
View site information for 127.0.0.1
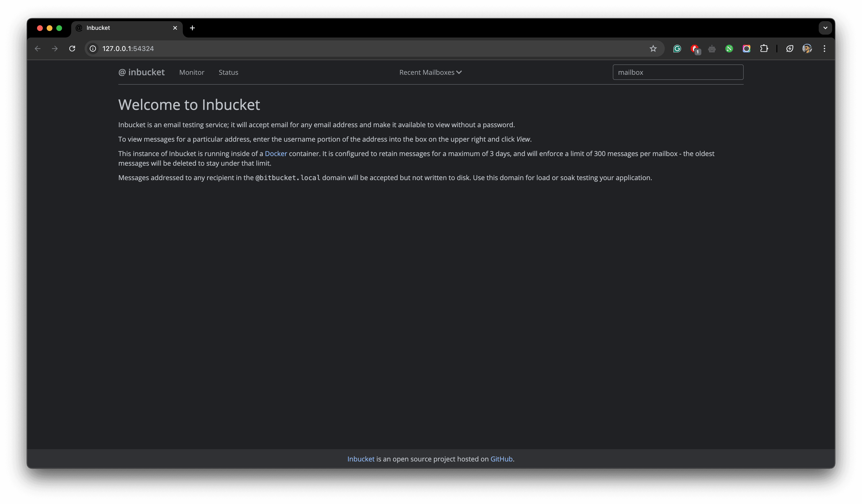click(x=93, y=49)
